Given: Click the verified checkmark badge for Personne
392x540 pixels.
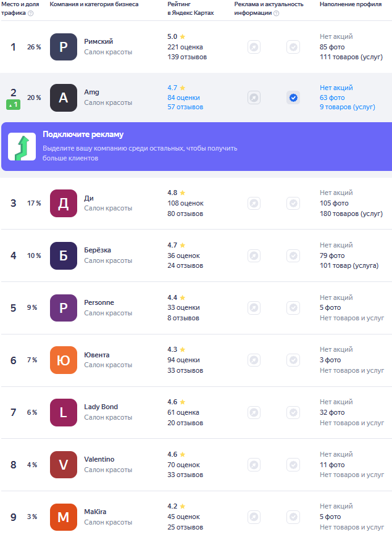Looking at the screenshot, I should pyautogui.click(x=293, y=307).
